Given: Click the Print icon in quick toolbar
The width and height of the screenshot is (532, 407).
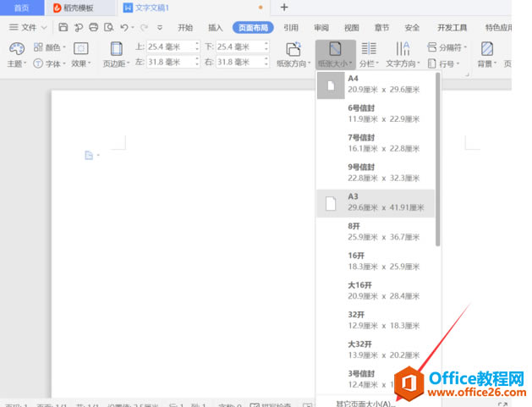Looking at the screenshot, I should pyautogui.click(x=94, y=27).
